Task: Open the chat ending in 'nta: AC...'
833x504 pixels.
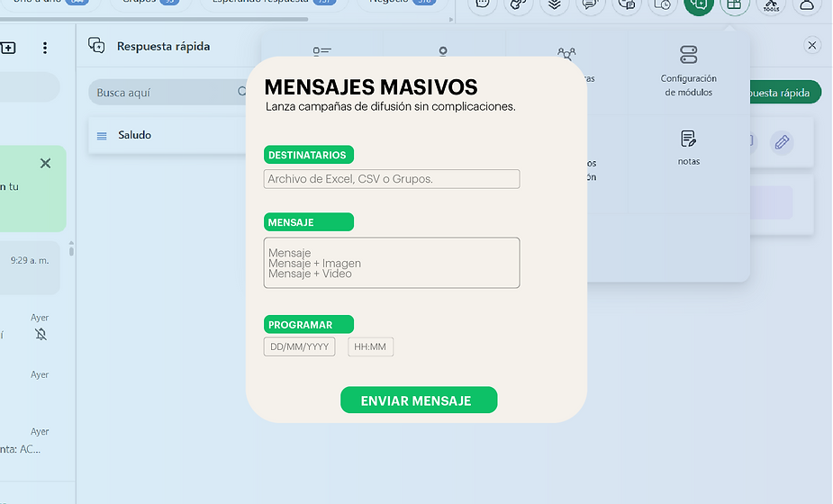Action: tap(30, 441)
